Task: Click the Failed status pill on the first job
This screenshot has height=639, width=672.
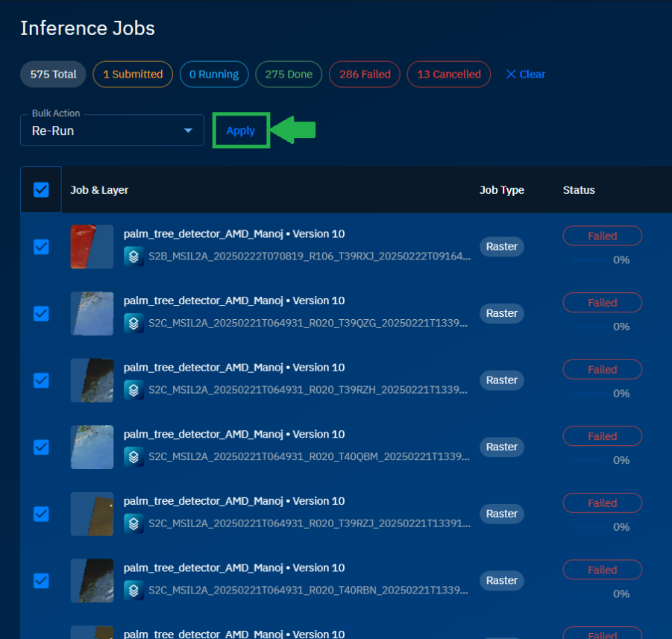Action: coord(602,236)
